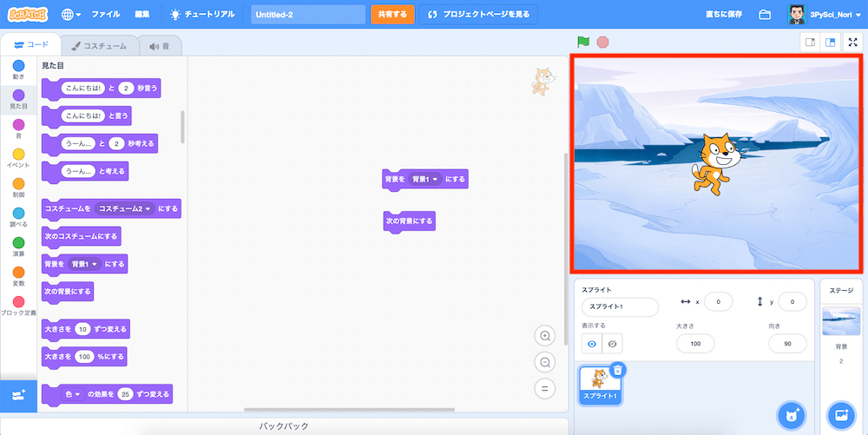Switch to the 音 sounds tab
The height and width of the screenshot is (435, 868).
coord(160,46)
